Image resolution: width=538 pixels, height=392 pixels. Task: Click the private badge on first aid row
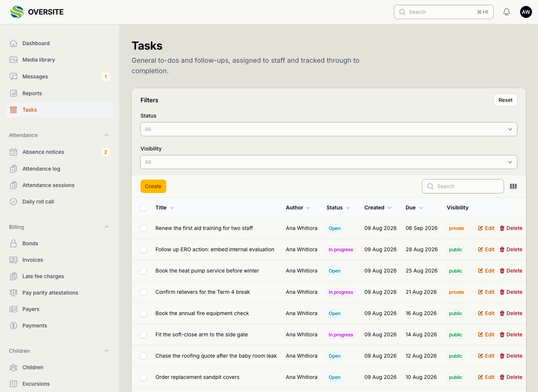[457, 228]
